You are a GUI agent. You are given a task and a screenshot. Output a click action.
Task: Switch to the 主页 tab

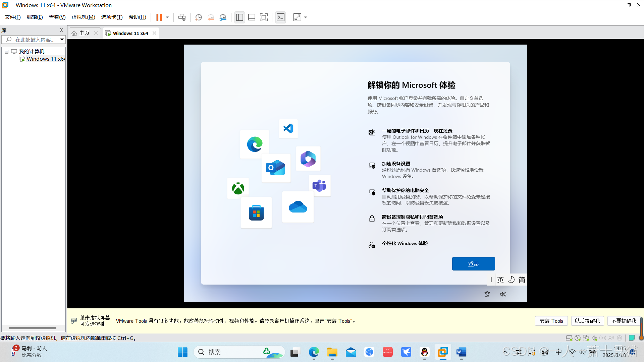coord(84,33)
